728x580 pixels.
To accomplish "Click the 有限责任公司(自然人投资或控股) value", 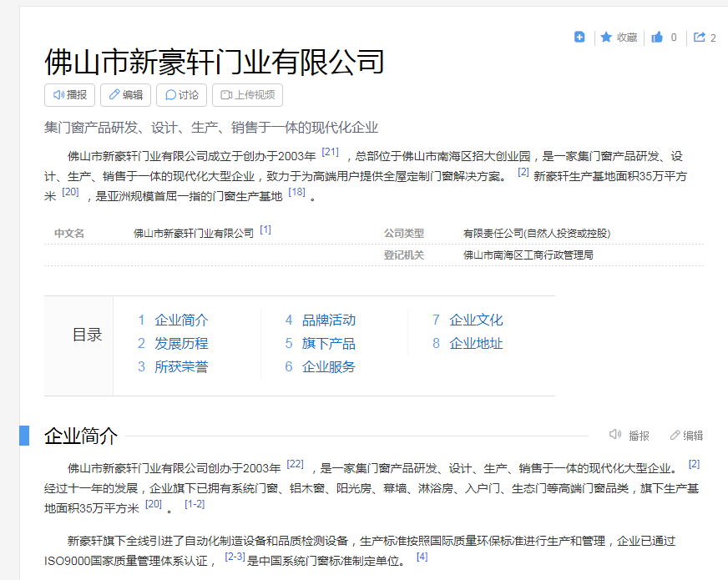I will [536, 234].
